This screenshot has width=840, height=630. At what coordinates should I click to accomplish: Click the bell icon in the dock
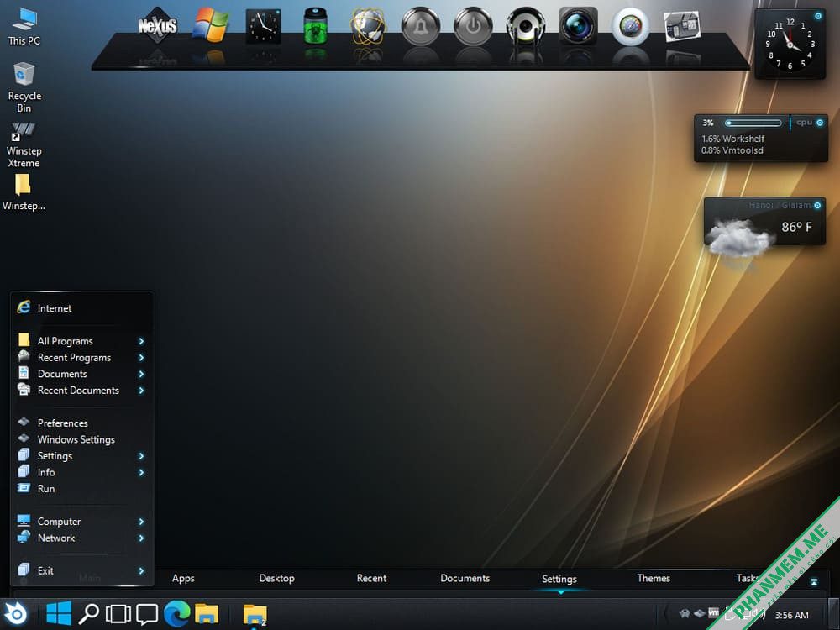421,26
